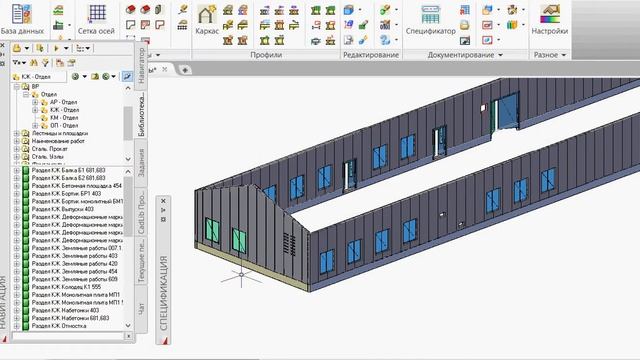
Task: Select КМ - Отдел in the tree
Action: [64, 118]
